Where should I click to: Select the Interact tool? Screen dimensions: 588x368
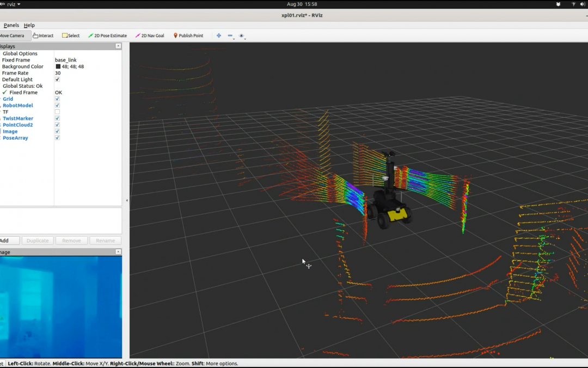(x=43, y=35)
